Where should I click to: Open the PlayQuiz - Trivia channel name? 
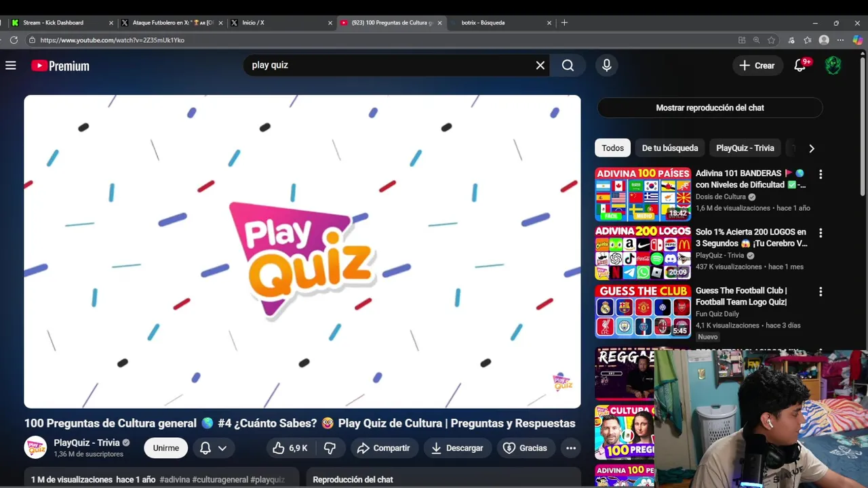87,443
